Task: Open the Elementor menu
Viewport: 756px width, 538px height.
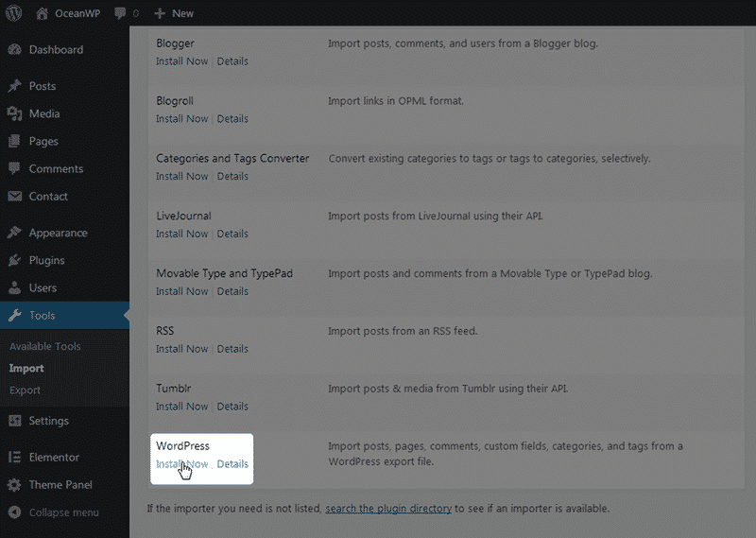Action: [54, 458]
